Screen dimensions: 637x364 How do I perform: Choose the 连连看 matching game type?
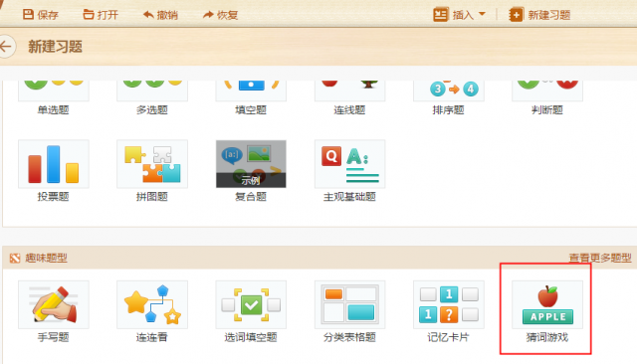tap(152, 304)
